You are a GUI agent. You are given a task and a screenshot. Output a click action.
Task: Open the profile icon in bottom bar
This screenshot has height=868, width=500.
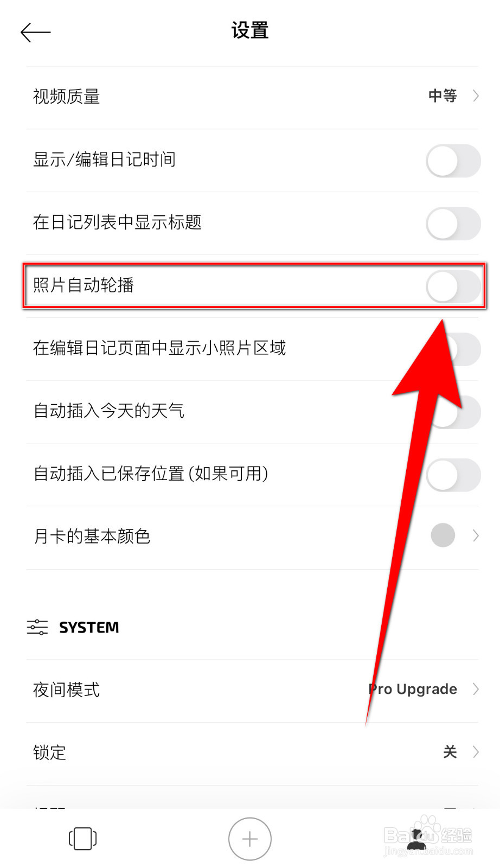[x=416, y=839]
